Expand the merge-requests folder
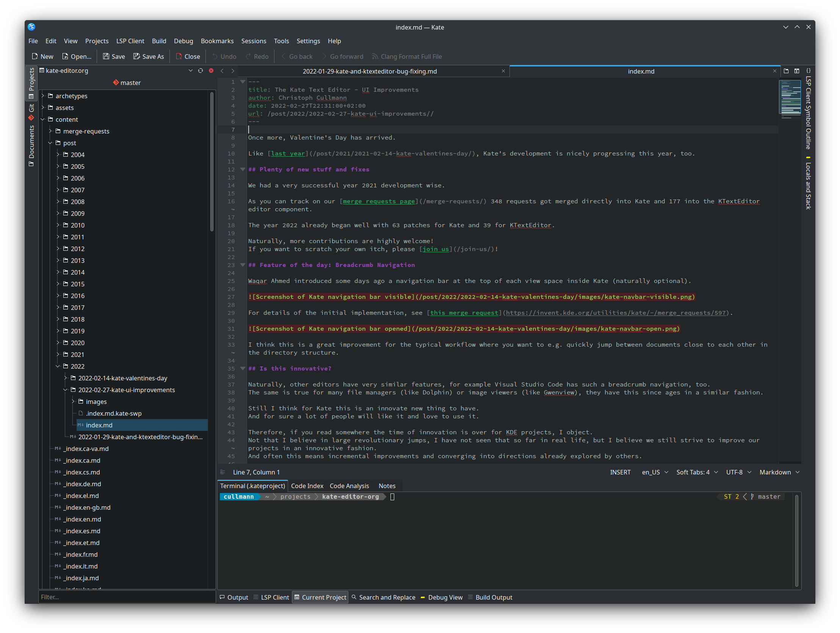The height and width of the screenshot is (633, 840). [50, 131]
